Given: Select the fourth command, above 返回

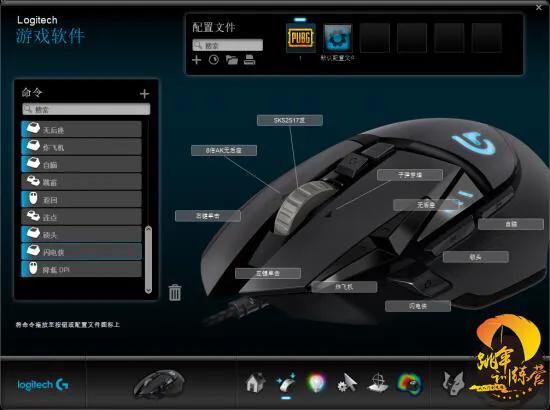Looking at the screenshot, I should [x=81, y=182].
